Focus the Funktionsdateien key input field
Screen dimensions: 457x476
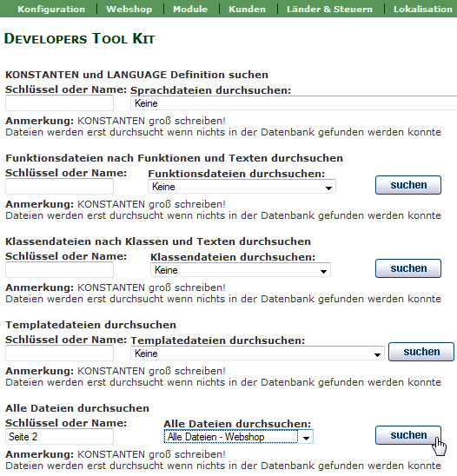pyautogui.click(x=60, y=187)
